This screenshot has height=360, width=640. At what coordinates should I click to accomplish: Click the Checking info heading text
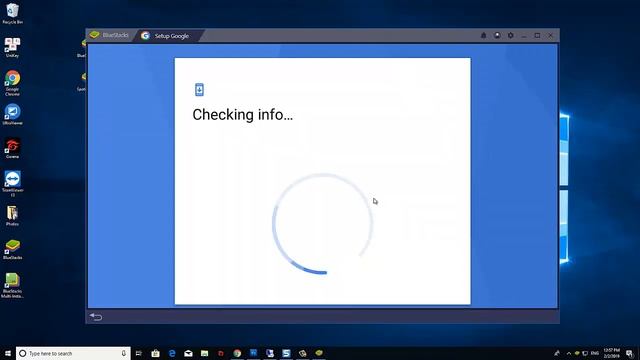pos(242,115)
